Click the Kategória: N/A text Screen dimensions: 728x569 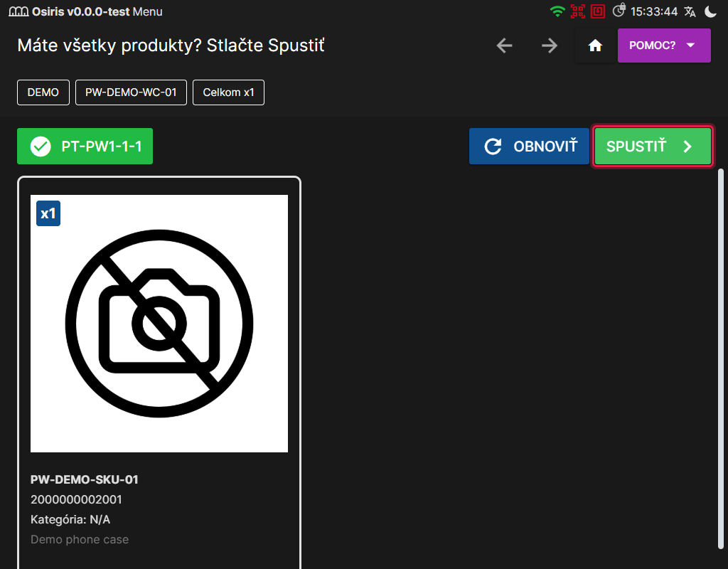click(70, 519)
